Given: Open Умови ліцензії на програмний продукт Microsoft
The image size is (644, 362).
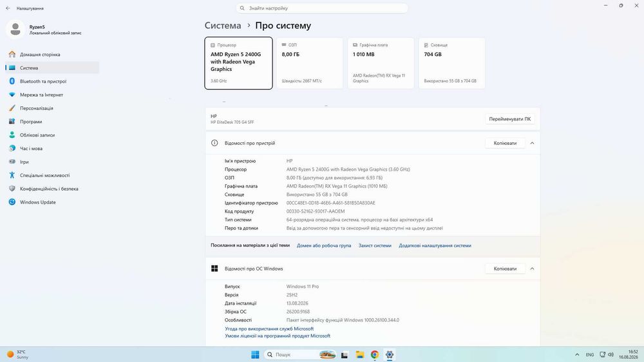Looking at the screenshot, I should (277, 336).
